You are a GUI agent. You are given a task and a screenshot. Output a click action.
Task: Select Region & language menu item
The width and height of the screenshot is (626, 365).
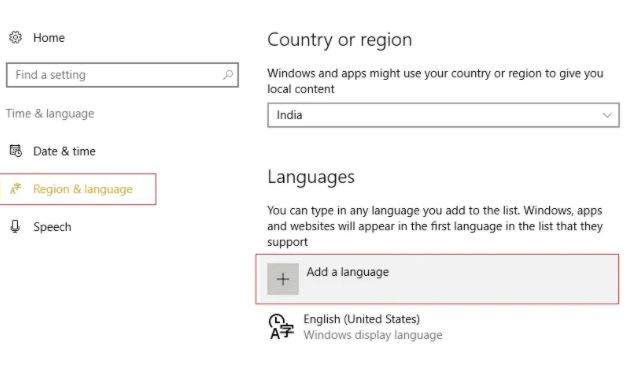pyautogui.click(x=78, y=189)
